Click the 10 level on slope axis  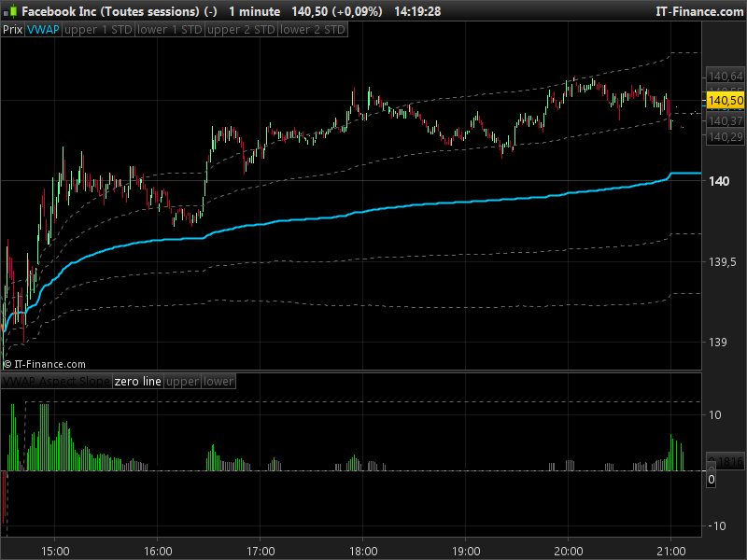click(x=714, y=414)
